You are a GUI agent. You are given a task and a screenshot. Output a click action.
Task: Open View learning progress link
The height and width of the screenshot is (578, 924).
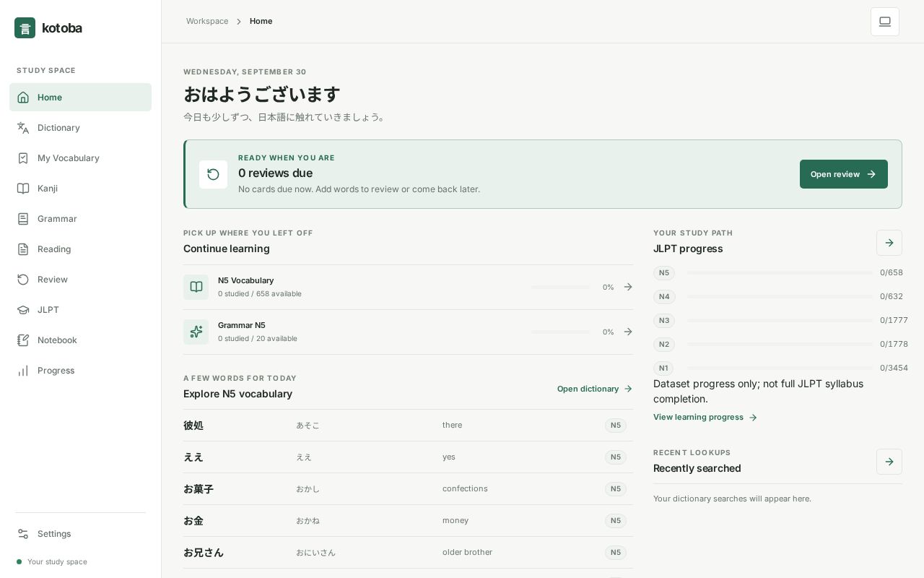click(705, 418)
